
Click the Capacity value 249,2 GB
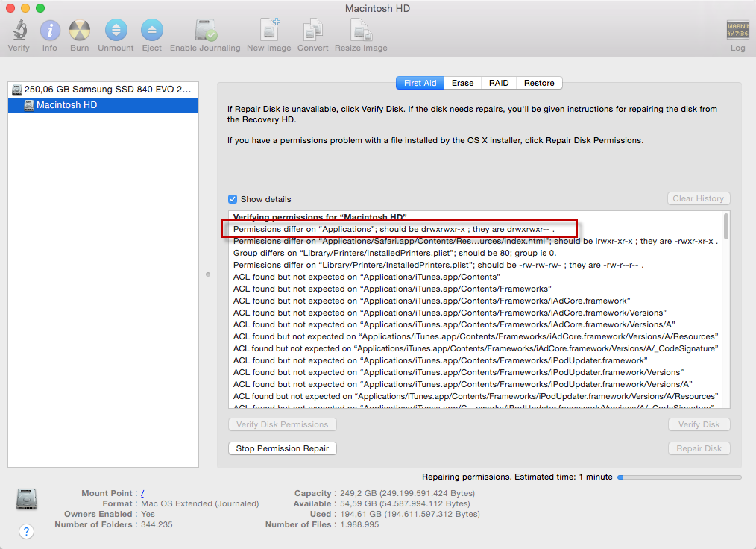point(407,493)
